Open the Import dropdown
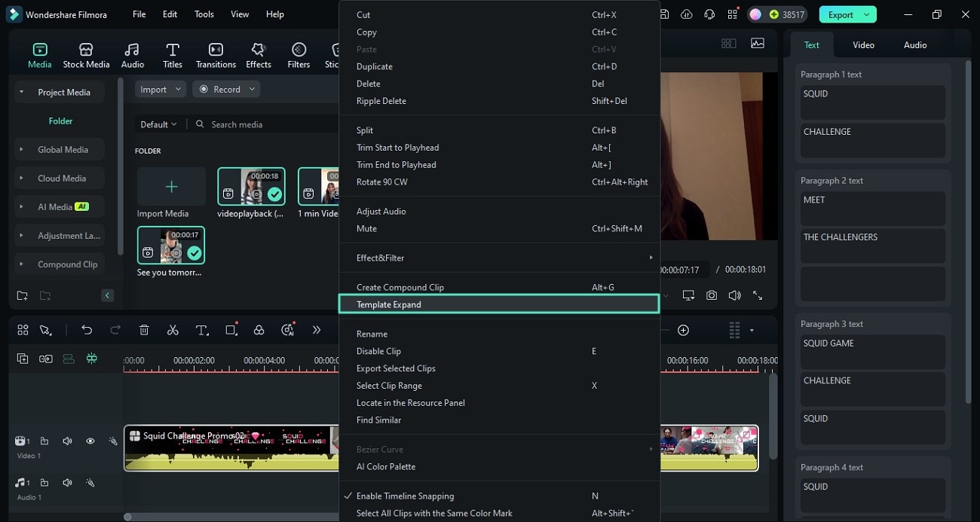 pos(161,89)
